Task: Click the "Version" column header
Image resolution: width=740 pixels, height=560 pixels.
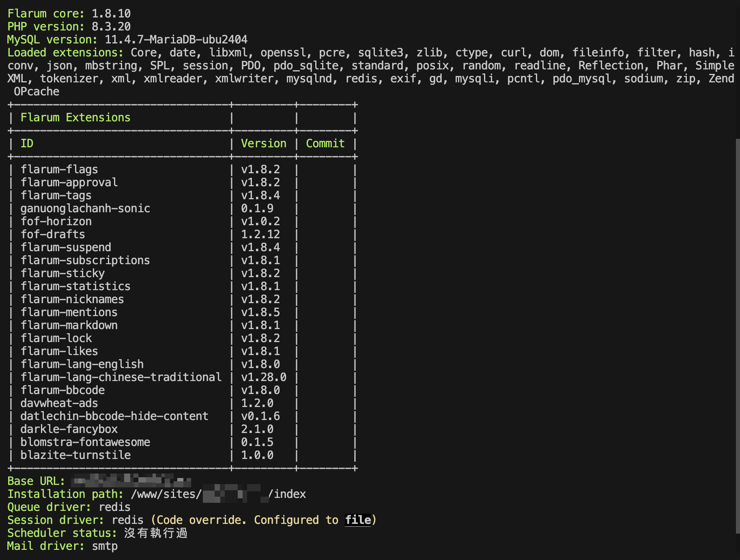Action: pos(263,144)
